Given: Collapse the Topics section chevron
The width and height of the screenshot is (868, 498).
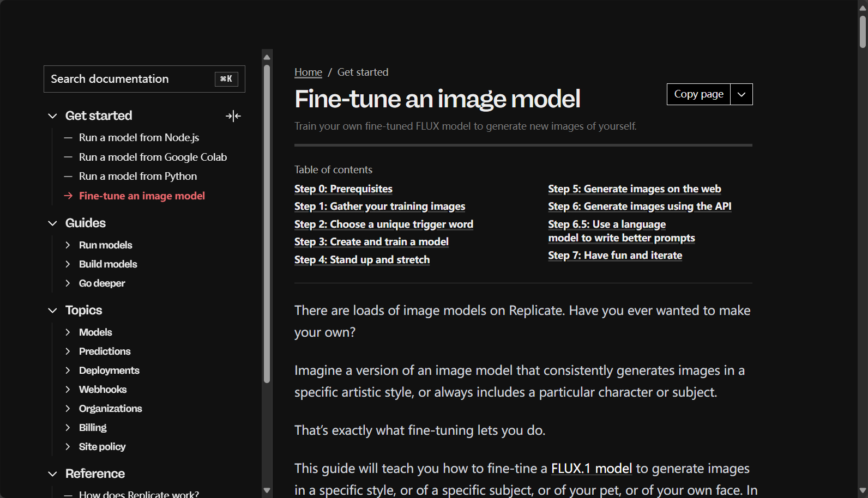Looking at the screenshot, I should click(52, 311).
